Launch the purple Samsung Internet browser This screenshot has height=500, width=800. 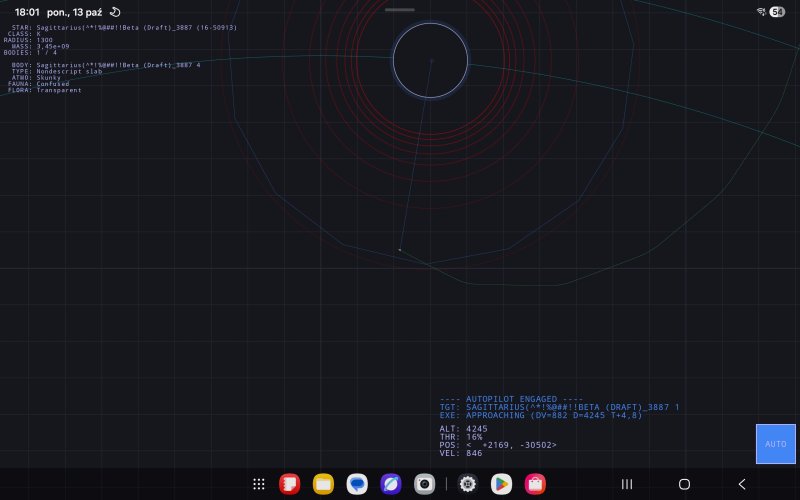click(390, 484)
